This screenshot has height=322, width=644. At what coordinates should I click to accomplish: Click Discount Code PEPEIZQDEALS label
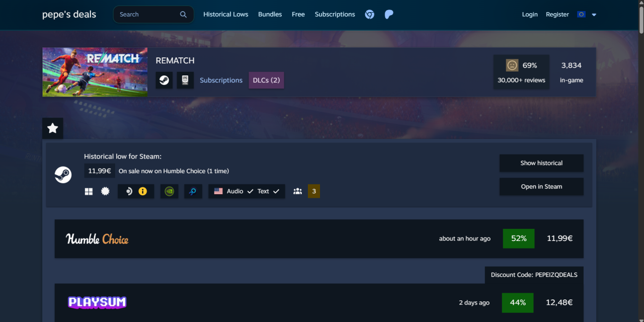[x=534, y=275]
